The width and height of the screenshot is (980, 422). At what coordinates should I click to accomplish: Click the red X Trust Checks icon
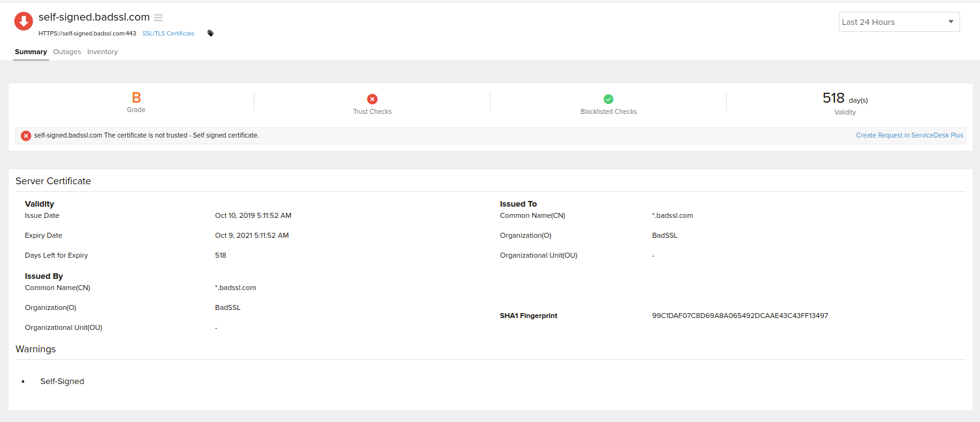point(372,99)
